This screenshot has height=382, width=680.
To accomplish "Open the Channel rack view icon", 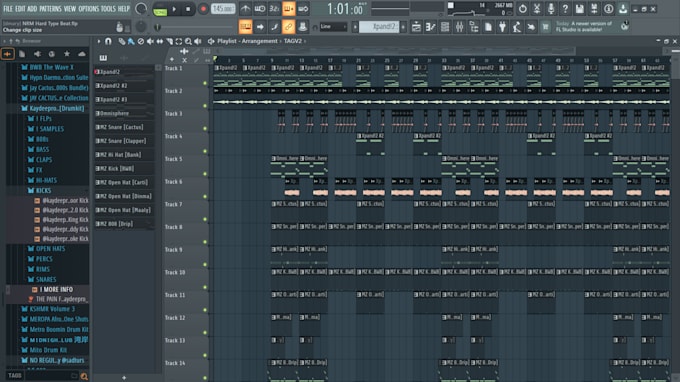I will (x=445, y=27).
